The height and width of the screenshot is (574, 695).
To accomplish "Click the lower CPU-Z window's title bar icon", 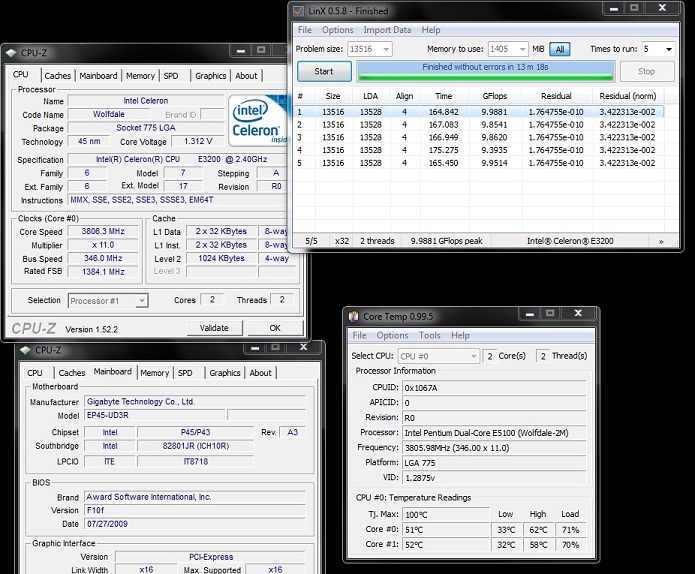I will click(x=25, y=350).
